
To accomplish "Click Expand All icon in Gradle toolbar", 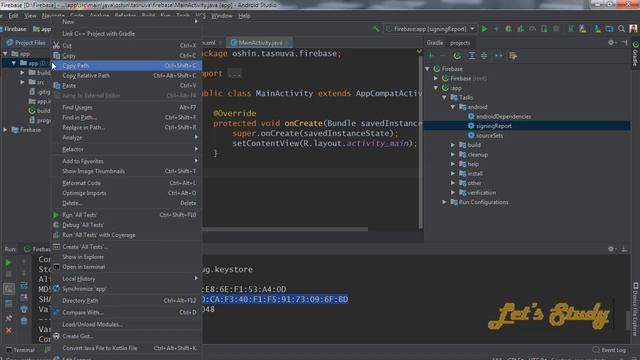I will 471,56.
